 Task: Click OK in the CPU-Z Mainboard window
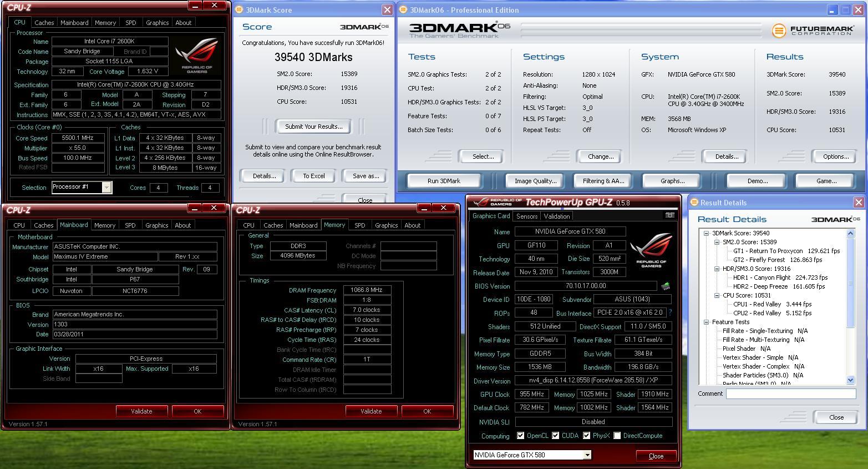[x=197, y=411]
